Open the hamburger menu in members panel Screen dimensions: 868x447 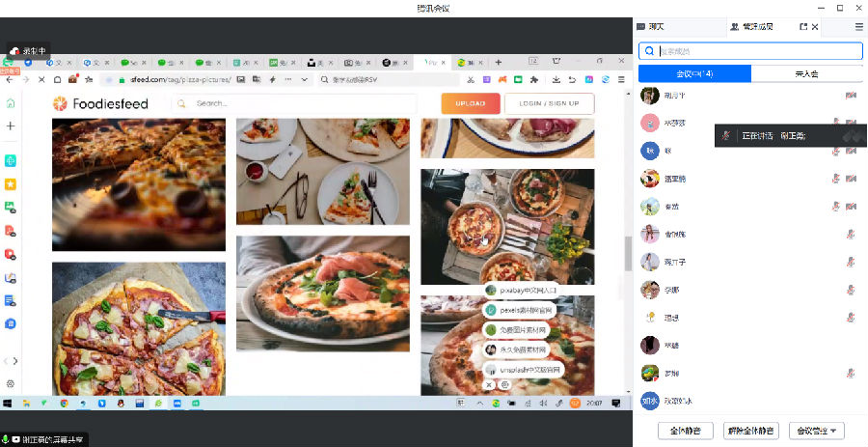pos(858,27)
